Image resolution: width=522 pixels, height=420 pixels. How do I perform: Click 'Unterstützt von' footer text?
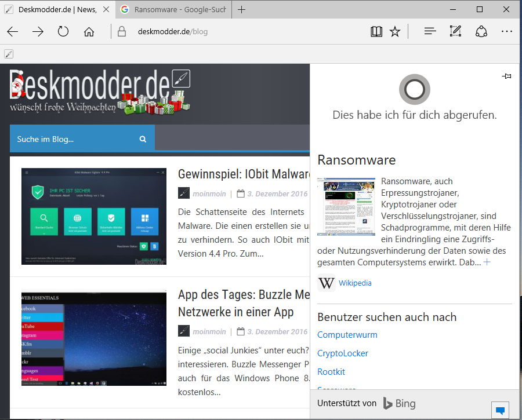tap(347, 403)
